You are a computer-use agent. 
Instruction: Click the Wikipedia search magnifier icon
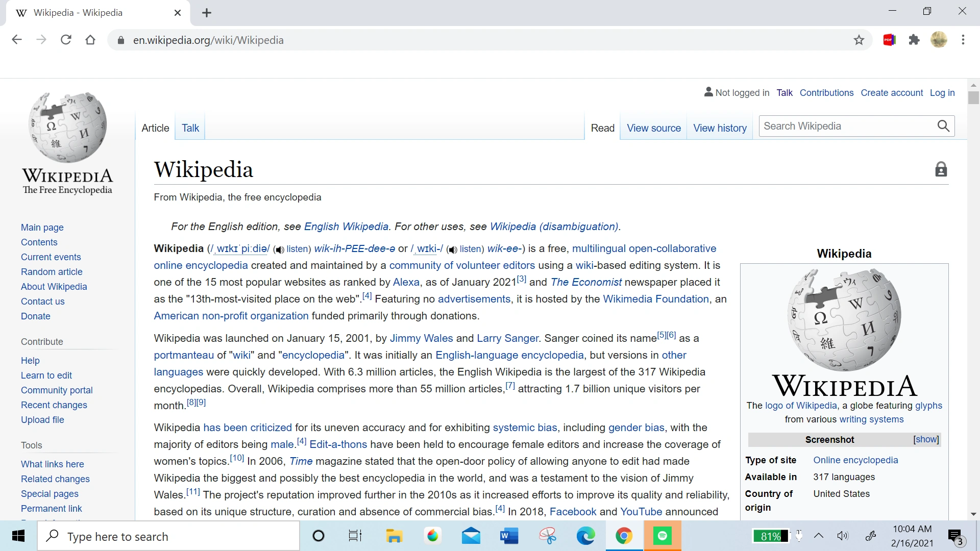(x=943, y=126)
